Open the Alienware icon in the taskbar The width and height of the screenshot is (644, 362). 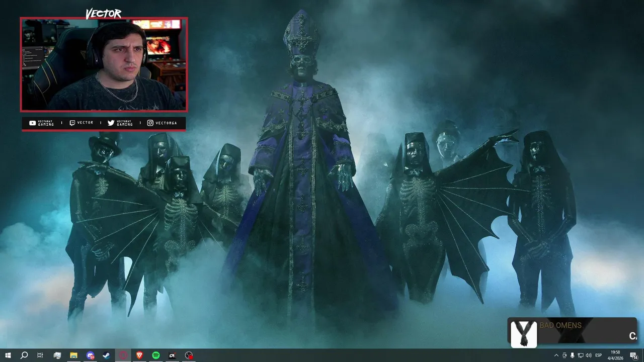(172, 355)
